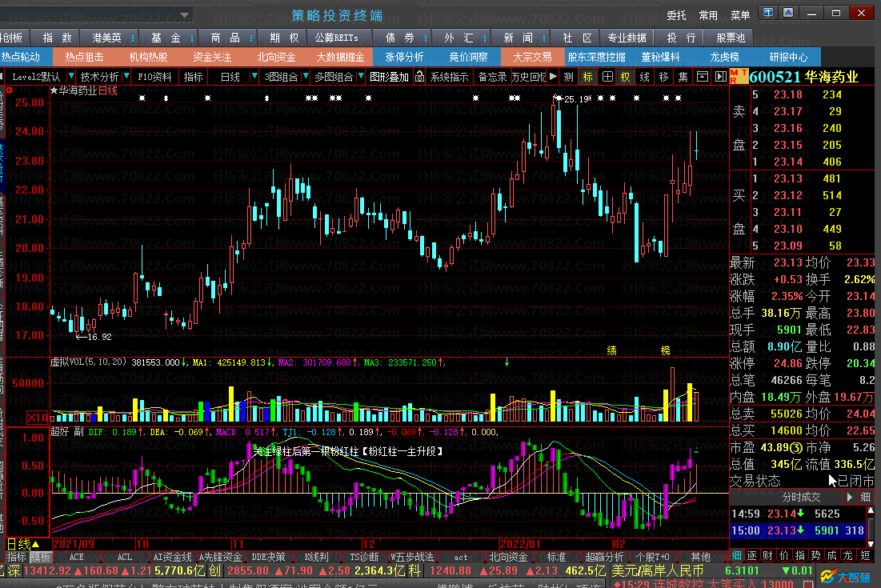The image size is (881, 588).
Task: Click the 财 finance icon
Action: 768,555
